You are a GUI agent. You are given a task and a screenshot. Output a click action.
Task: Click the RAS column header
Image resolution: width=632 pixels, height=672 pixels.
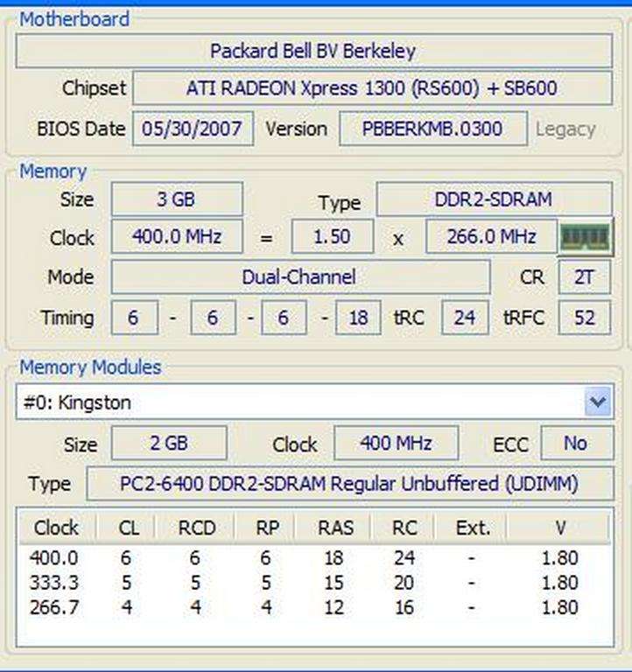[333, 528]
